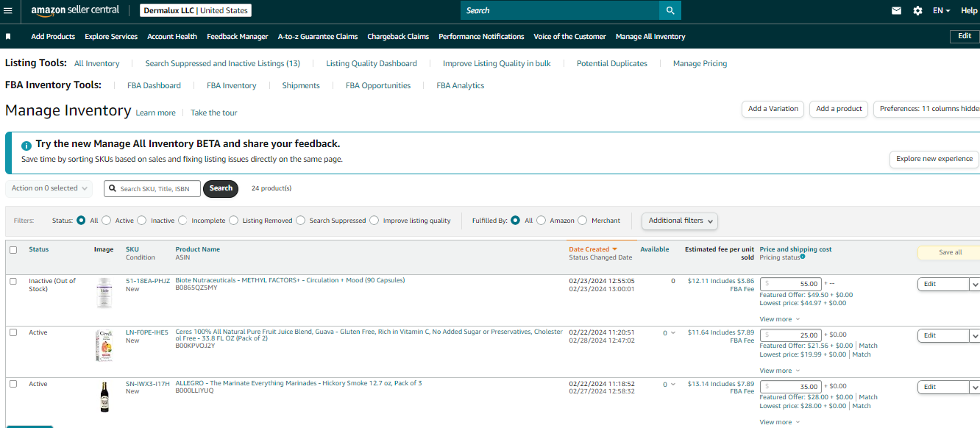The image size is (980, 428).
Task: Select the Amazon fulfilled-by radio button
Action: pos(542,221)
